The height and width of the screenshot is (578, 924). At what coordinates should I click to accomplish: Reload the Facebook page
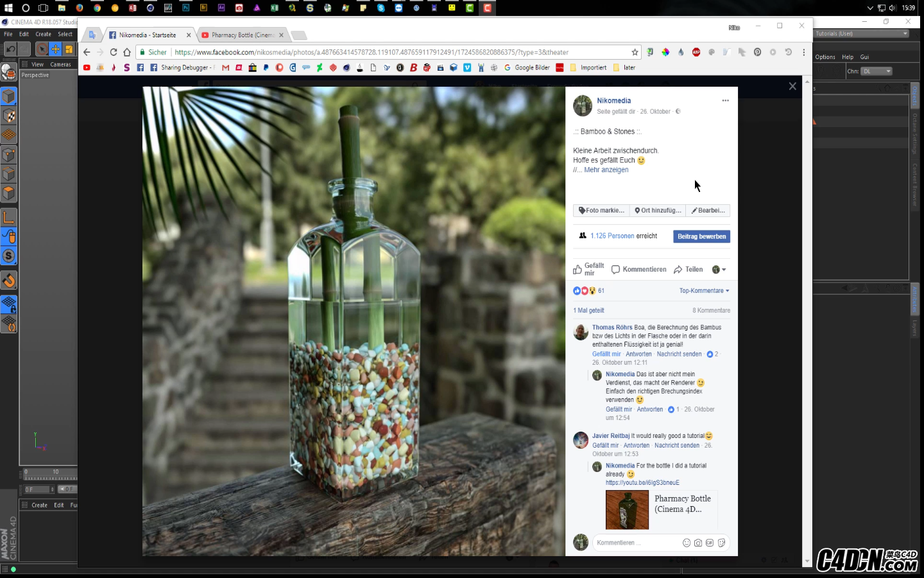[114, 52]
